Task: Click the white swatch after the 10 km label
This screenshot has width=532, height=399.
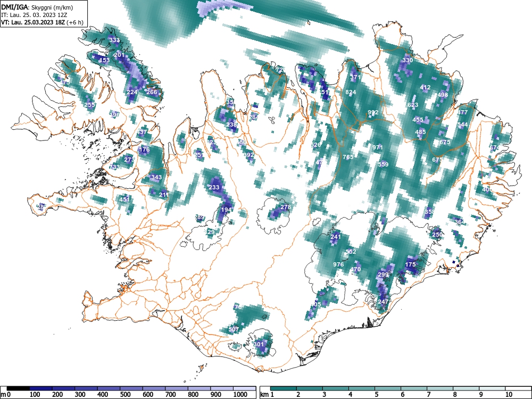Action: coord(518,388)
